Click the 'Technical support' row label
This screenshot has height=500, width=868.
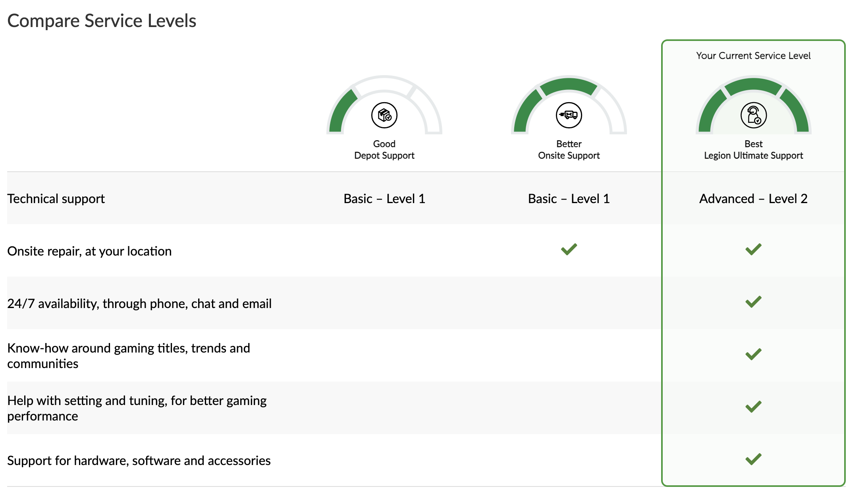click(x=56, y=198)
